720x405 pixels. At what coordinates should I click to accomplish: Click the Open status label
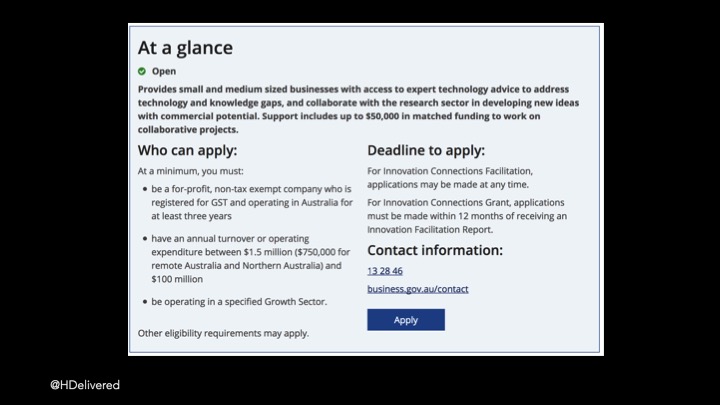(164, 71)
